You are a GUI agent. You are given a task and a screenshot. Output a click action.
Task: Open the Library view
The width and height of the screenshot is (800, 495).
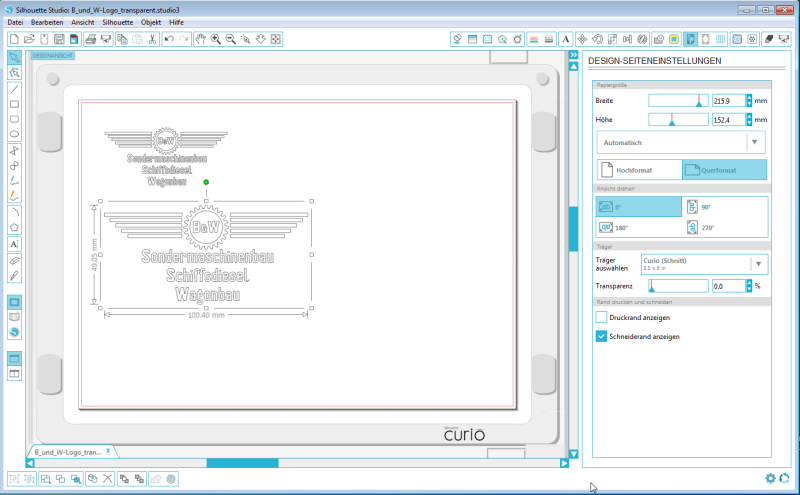[x=14, y=317]
